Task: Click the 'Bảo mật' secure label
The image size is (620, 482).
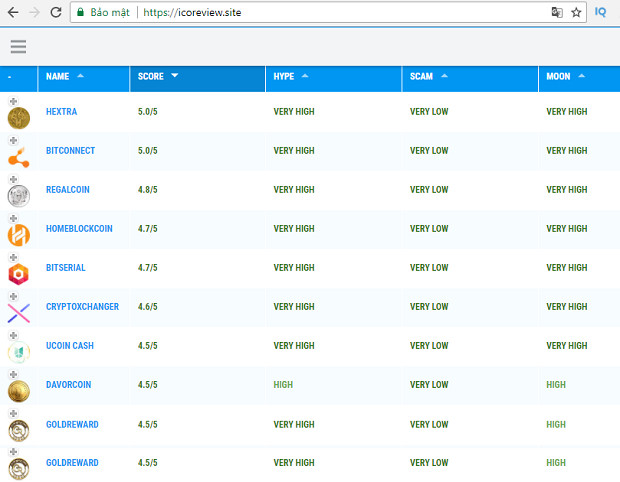Action: [x=110, y=12]
